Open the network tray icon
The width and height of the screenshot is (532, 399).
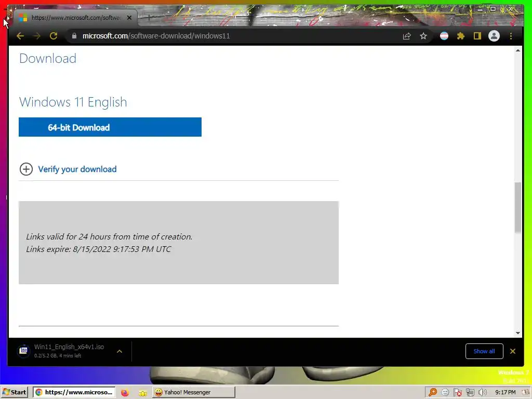(x=470, y=392)
